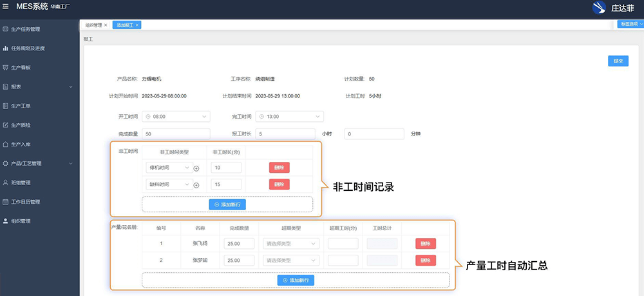Viewport: 644px width, 296px height.
Task: Delete the 停机时间 row
Action: [x=279, y=167]
